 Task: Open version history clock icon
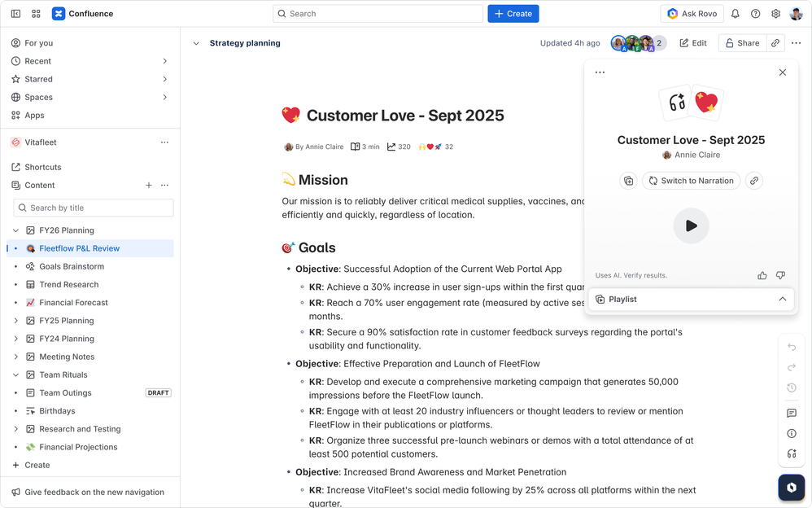click(x=792, y=388)
